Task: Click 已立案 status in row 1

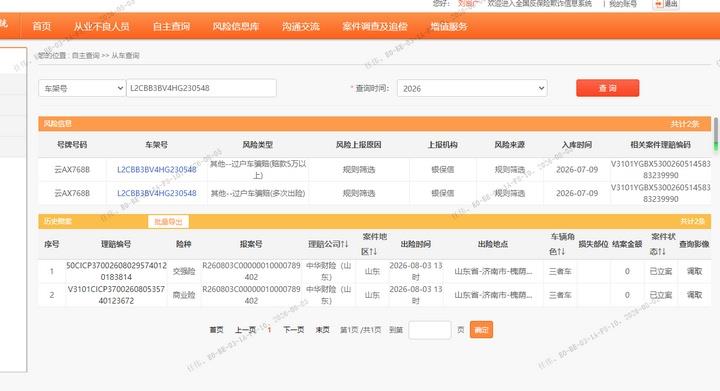Action: [661, 271]
